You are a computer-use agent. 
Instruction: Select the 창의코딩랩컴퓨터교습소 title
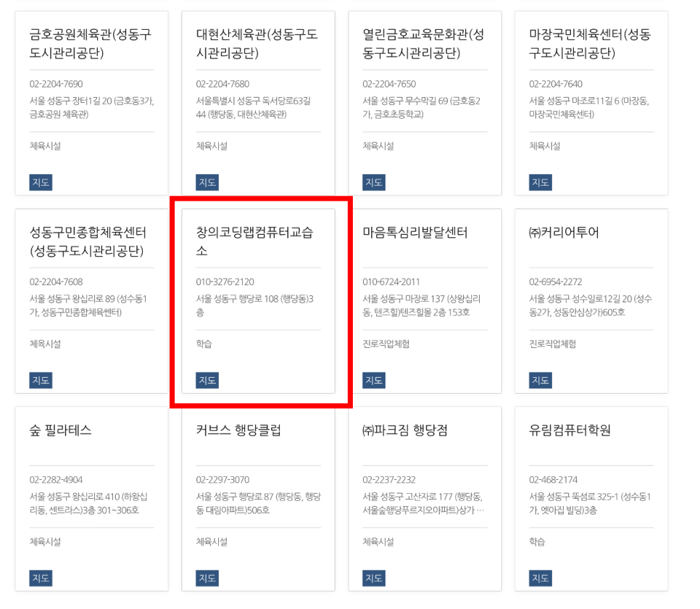[x=254, y=241]
